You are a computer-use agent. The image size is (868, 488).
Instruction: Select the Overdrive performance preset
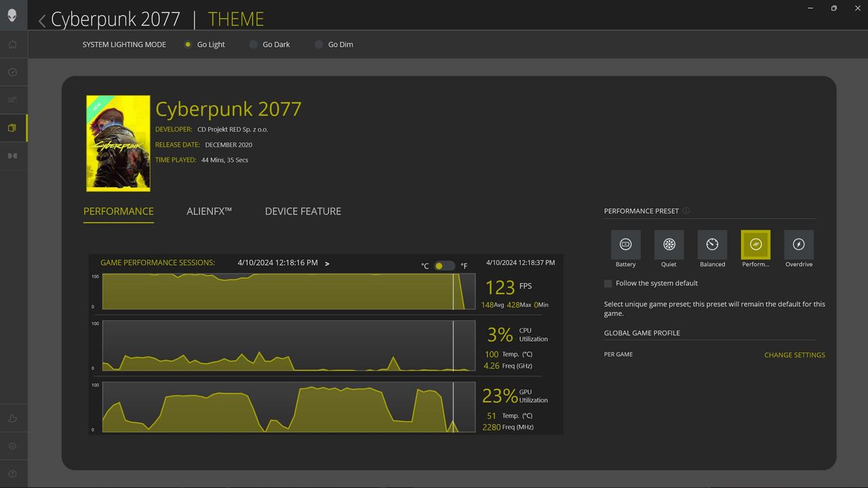tap(799, 244)
